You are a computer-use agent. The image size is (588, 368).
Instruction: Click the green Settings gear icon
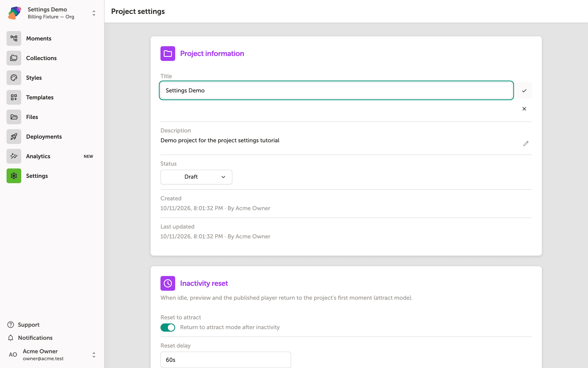(x=14, y=176)
